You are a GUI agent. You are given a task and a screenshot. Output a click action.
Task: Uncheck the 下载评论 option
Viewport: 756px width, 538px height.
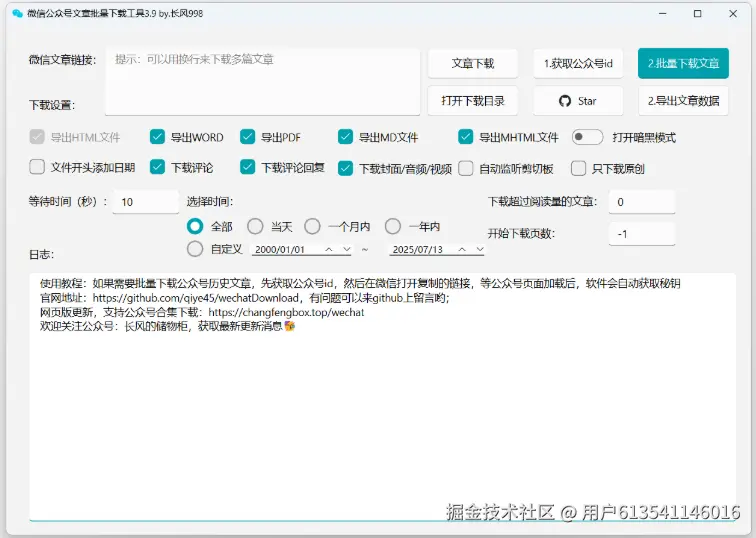click(x=157, y=167)
